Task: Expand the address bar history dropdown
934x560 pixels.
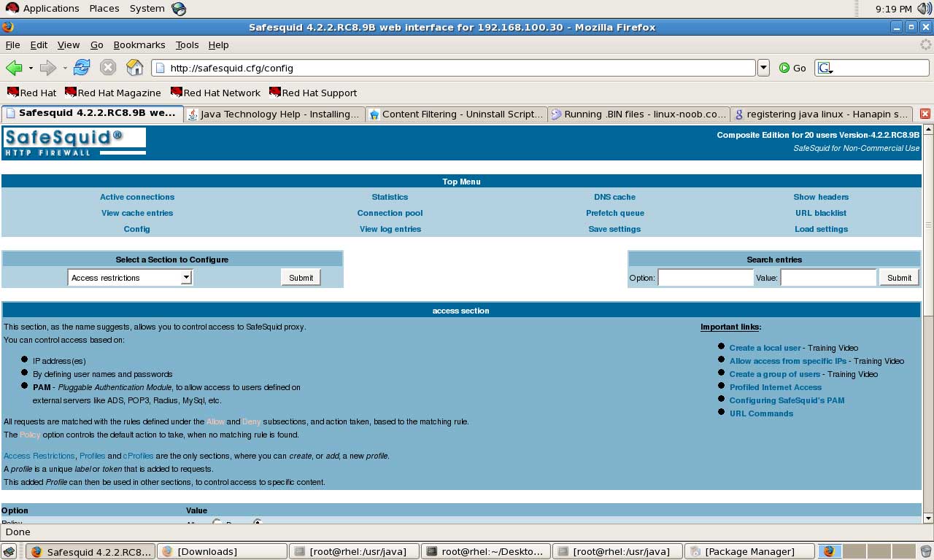Action: tap(763, 67)
